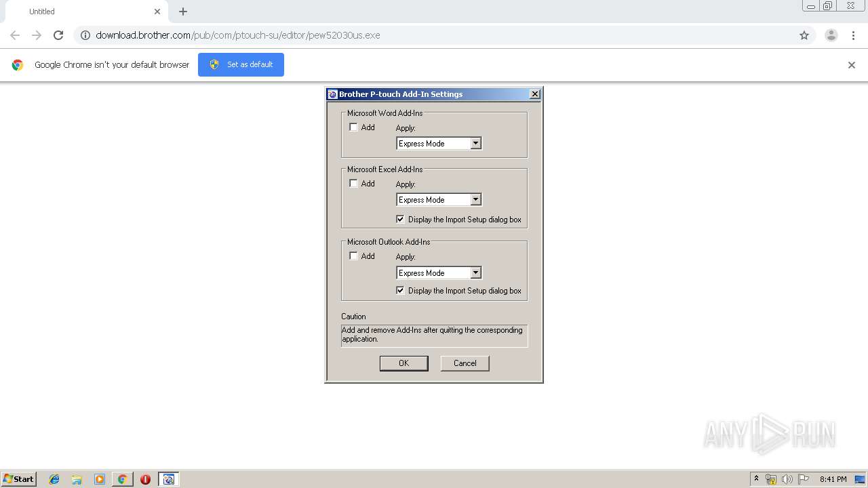Close the Brother P-touch Add-In Settings dialog
Image resolution: width=868 pixels, height=488 pixels.
[534, 94]
